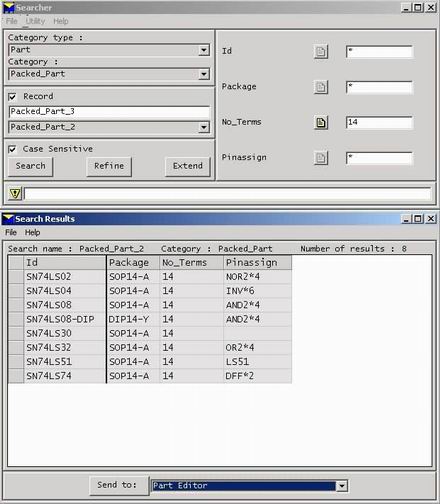
Task: Click the Refine button
Action: tap(109, 166)
